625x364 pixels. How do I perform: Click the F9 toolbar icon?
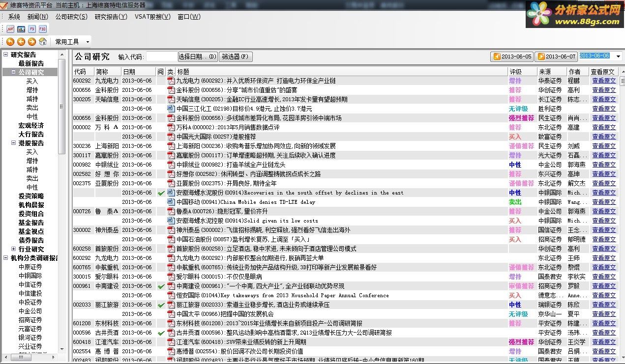[32, 29]
